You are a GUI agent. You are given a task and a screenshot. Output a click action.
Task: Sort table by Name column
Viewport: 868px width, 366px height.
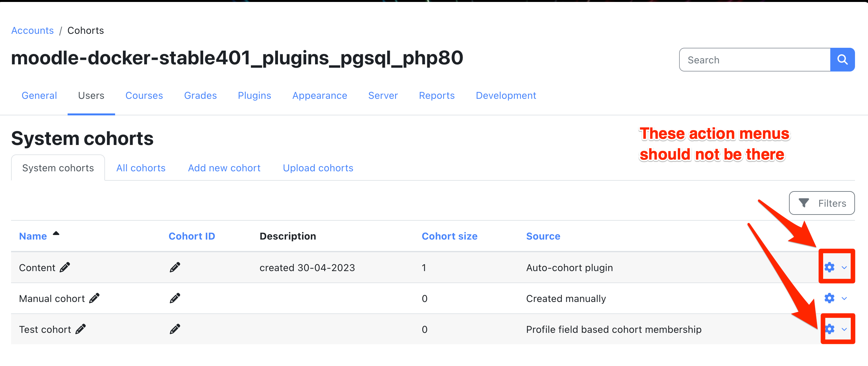coord(33,236)
